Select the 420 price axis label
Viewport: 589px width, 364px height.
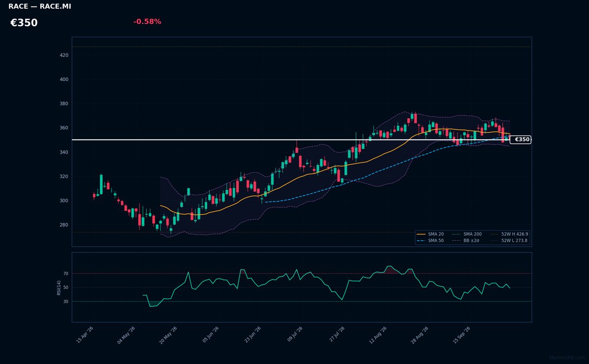click(x=64, y=55)
